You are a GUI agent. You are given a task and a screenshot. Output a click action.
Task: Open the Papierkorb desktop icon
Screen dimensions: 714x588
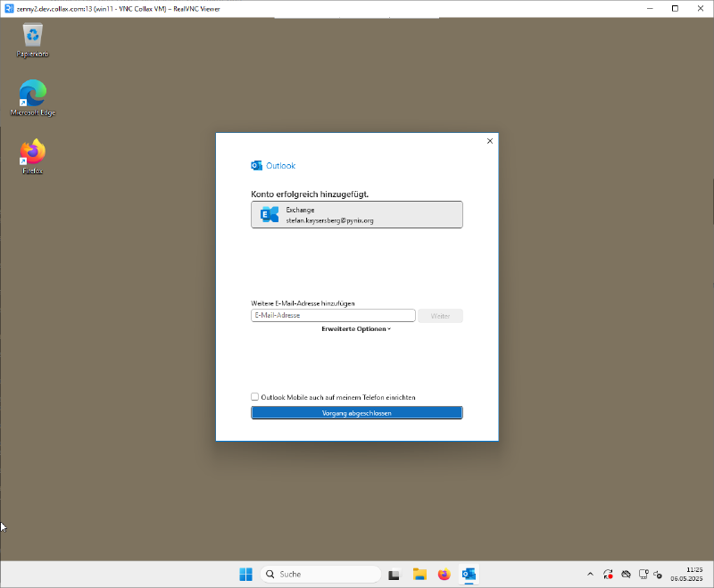32,36
